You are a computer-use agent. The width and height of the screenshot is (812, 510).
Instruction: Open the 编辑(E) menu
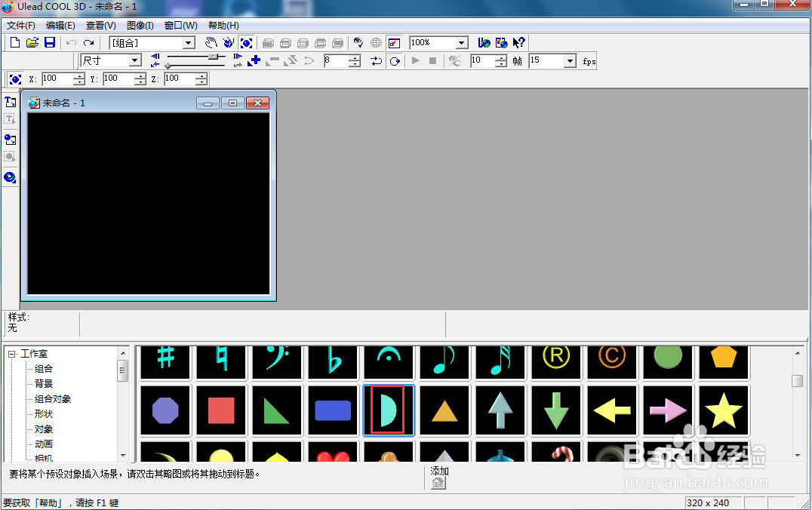(x=60, y=26)
